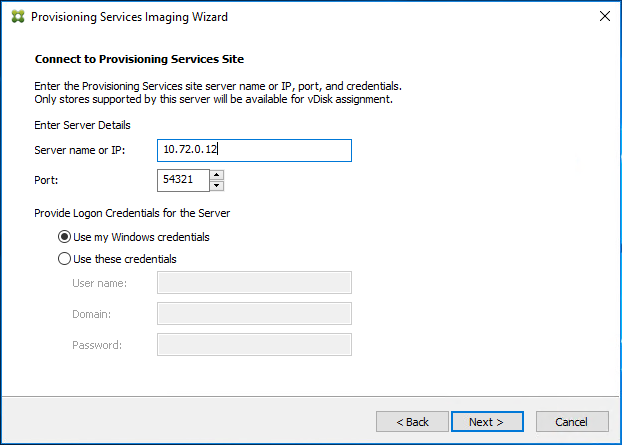Click the Port number field
The image size is (622, 445).
(x=183, y=180)
